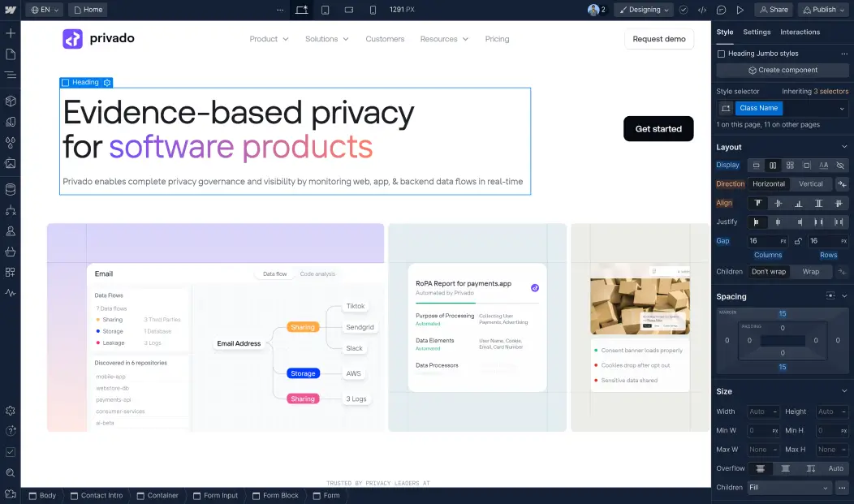Open top bar three-dots more menu

280,10
